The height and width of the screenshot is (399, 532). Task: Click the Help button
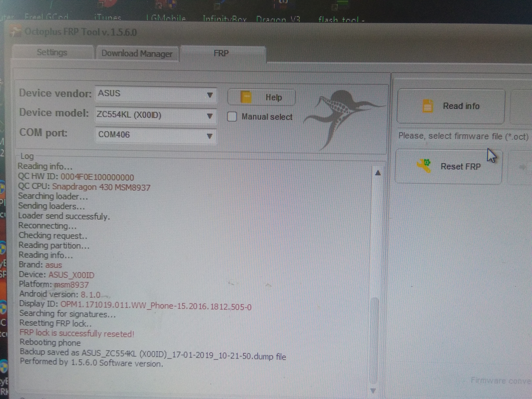[261, 97]
